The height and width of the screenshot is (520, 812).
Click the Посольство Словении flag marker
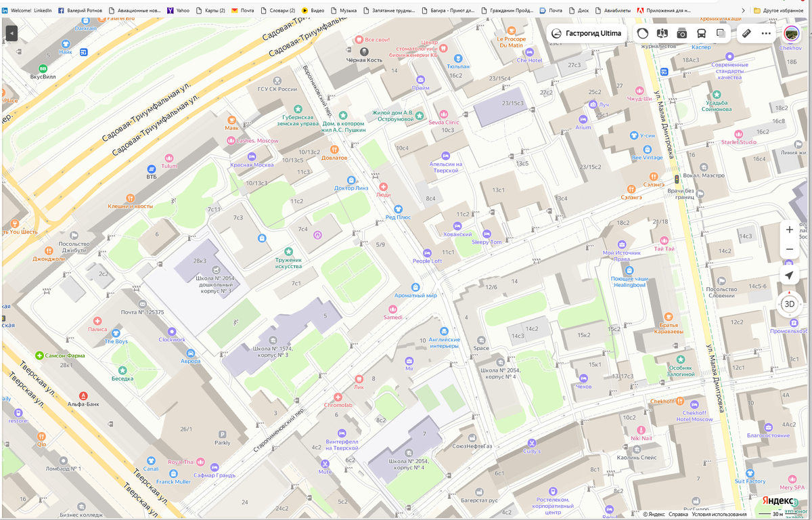coord(721,280)
